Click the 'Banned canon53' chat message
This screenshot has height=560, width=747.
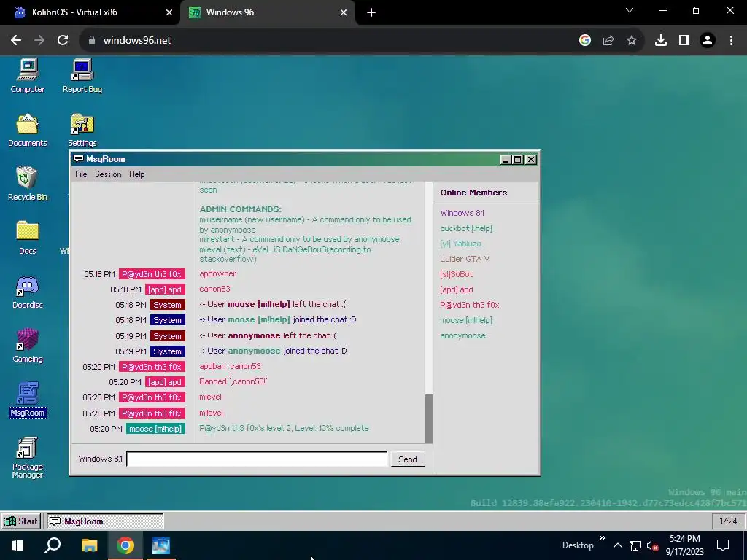[x=233, y=381]
